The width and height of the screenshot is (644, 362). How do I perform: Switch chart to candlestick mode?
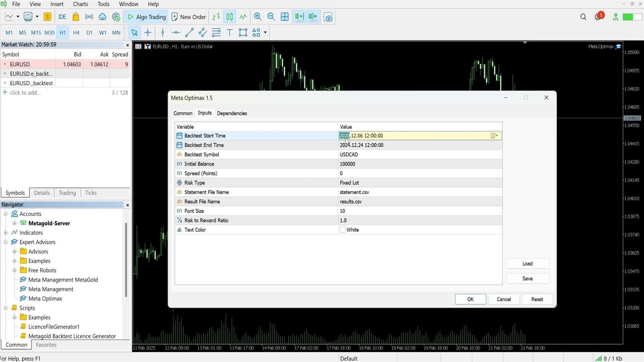click(x=229, y=17)
